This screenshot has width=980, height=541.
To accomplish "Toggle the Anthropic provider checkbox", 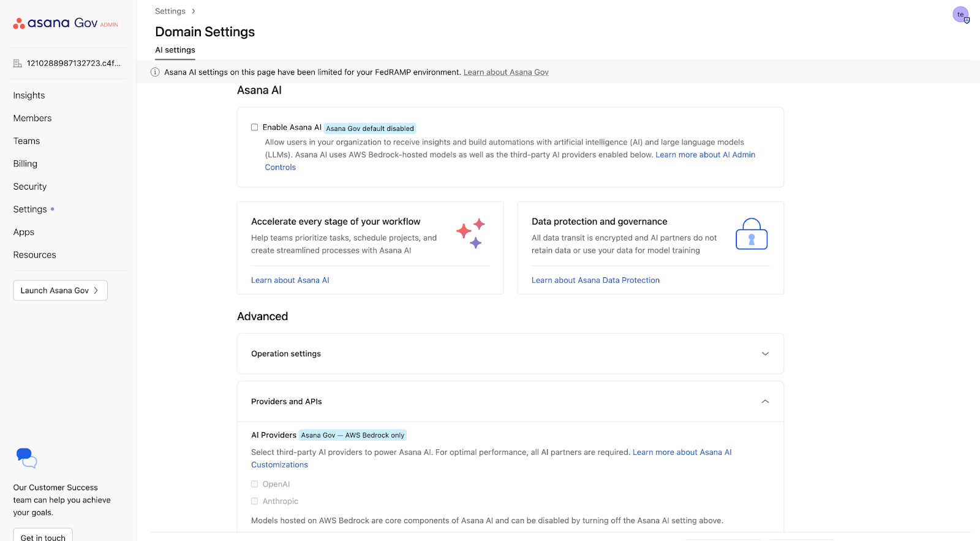I will (x=254, y=501).
